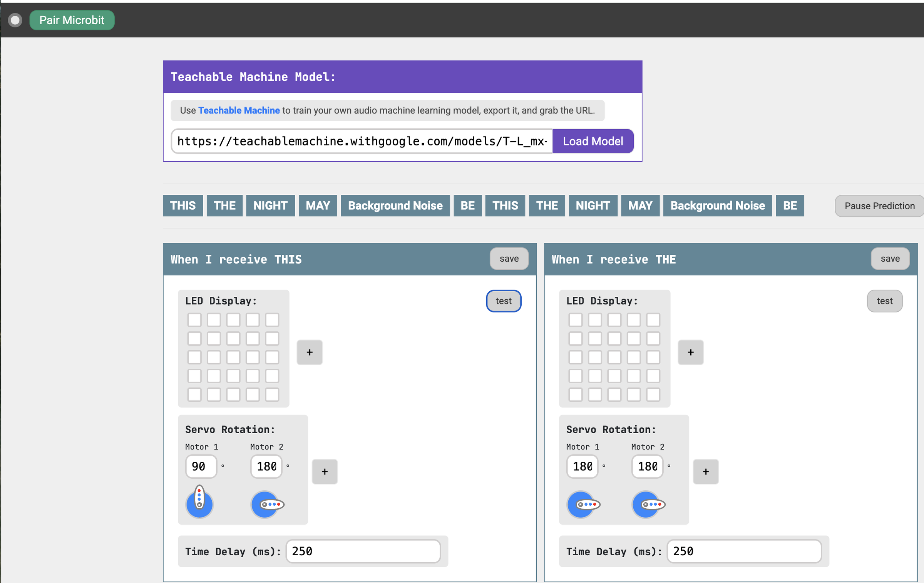Click 'Servo Rotation:' label in THE card
Viewport: 924px width, 583px height.
click(611, 429)
